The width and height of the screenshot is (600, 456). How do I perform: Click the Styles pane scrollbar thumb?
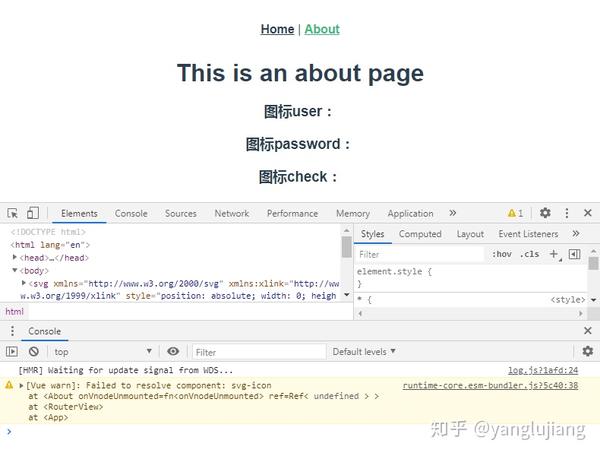pyautogui.click(x=593, y=264)
